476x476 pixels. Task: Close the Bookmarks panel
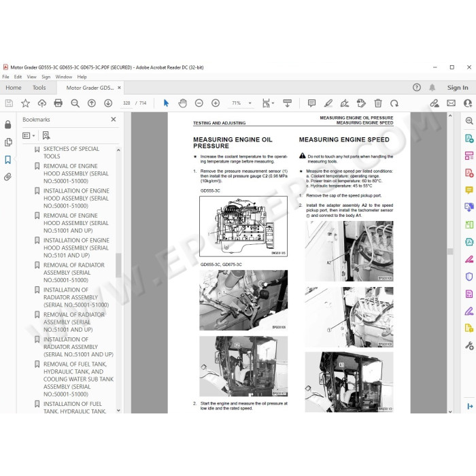pyautogui.click(x=114, y=119)
